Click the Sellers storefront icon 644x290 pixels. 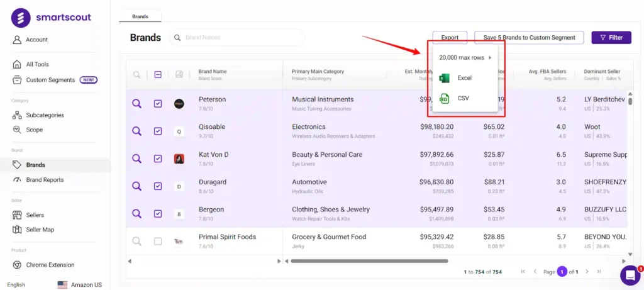click(17, 215)
